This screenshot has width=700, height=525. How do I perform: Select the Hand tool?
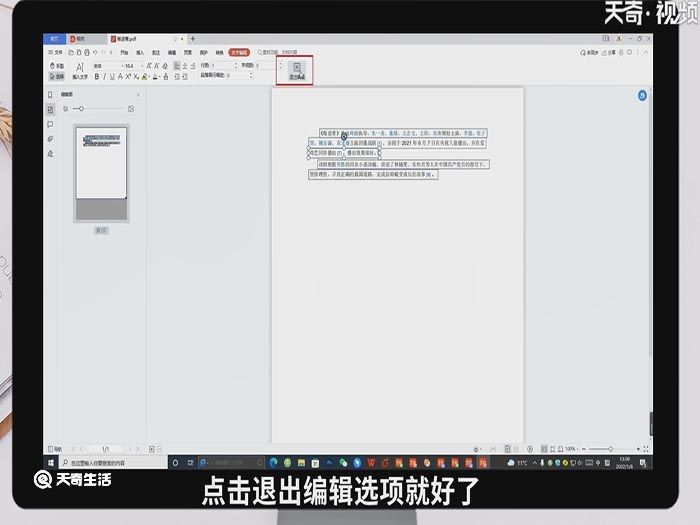[57, 66]
